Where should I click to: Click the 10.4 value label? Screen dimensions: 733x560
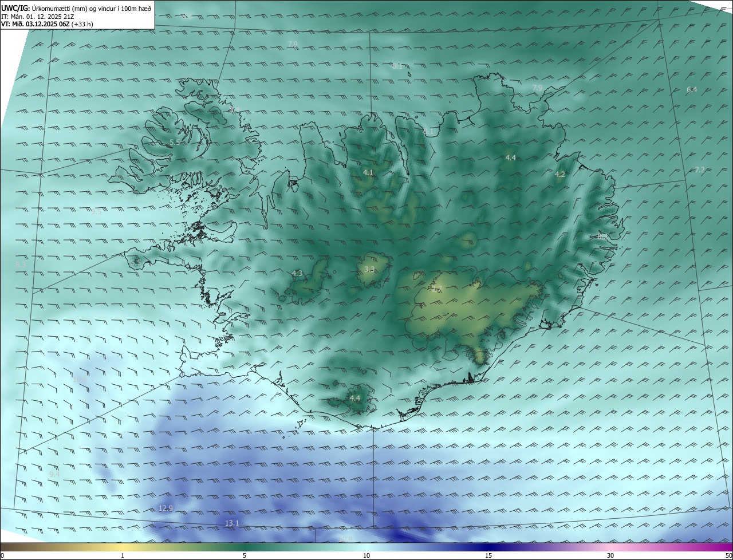point(346,539)
